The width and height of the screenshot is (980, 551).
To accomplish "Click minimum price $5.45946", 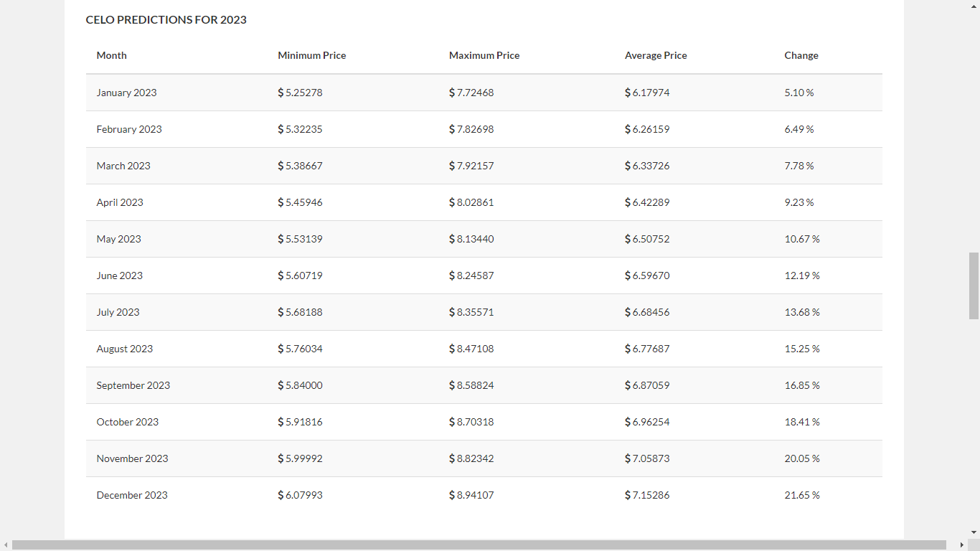I will point(301,202).
